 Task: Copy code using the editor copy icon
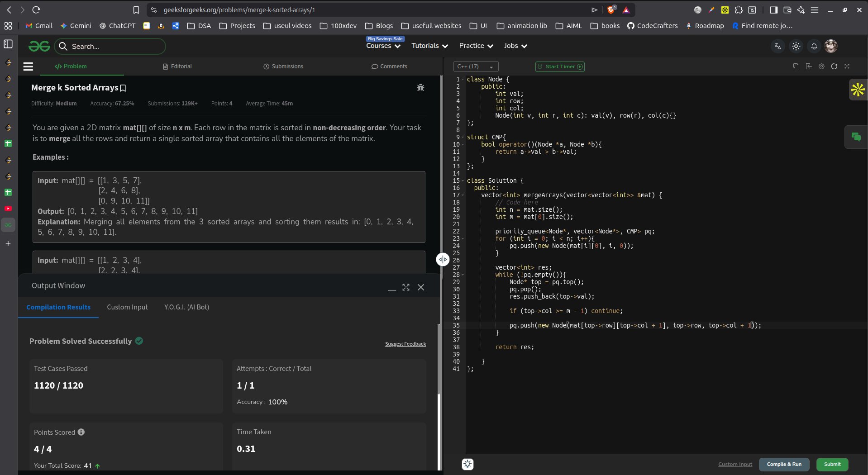796,66
